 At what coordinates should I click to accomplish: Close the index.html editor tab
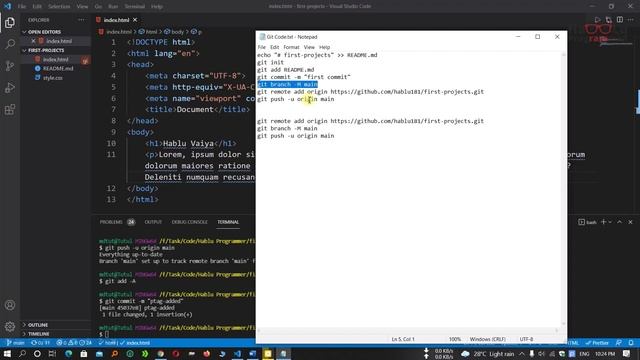135,20
